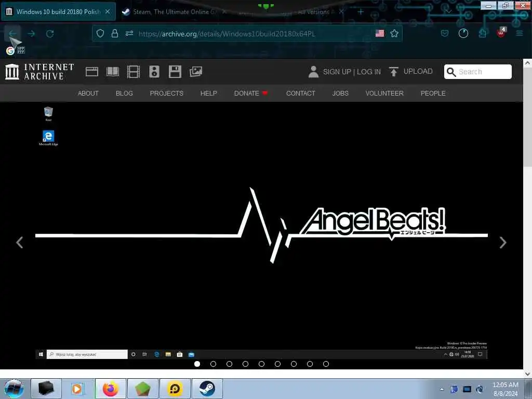Reload the current page

[50, 34]
